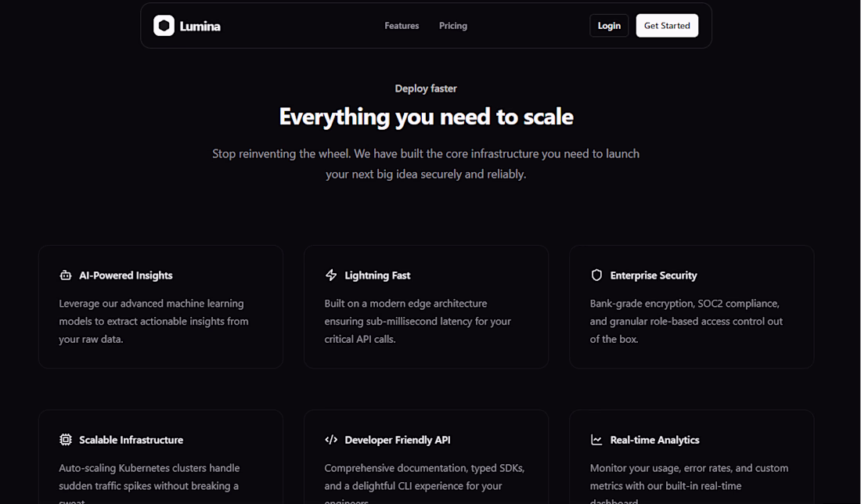This screenshot has width=861, height=504.
Task: Click the chip icon beside Scalable Infrastructure
Action: click(x=65, y=440)
